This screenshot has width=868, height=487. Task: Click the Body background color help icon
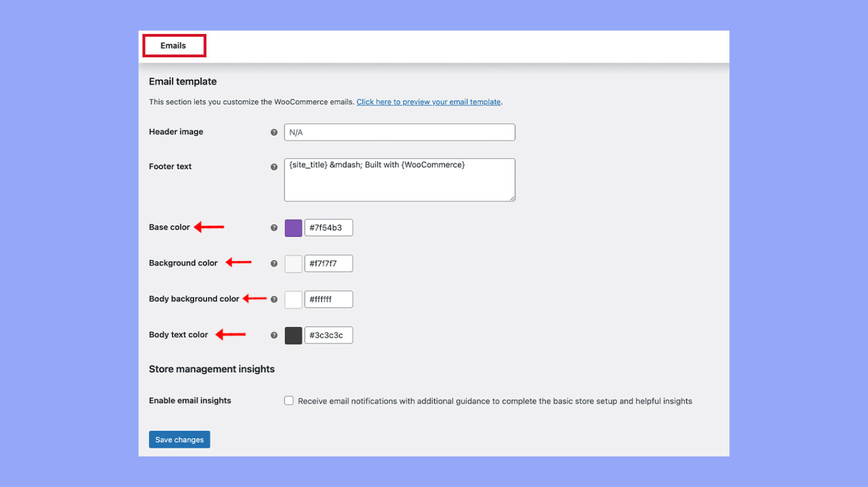coord(274,299)
